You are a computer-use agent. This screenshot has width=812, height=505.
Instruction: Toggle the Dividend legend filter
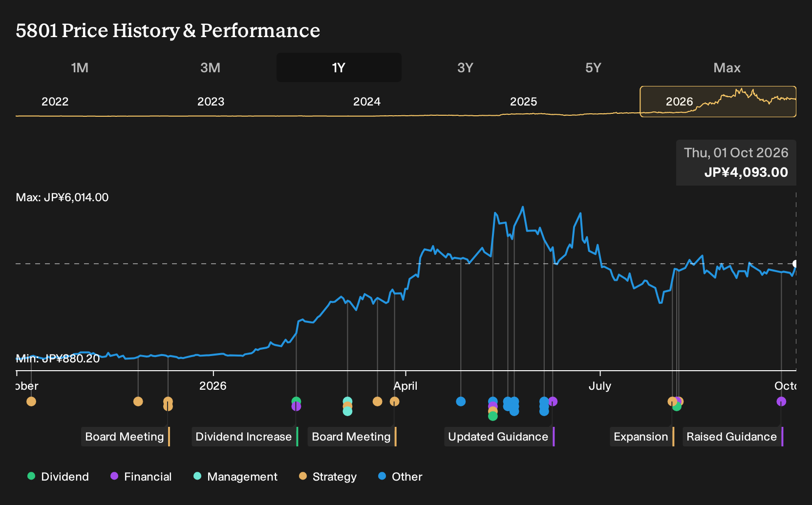point(58,477)
